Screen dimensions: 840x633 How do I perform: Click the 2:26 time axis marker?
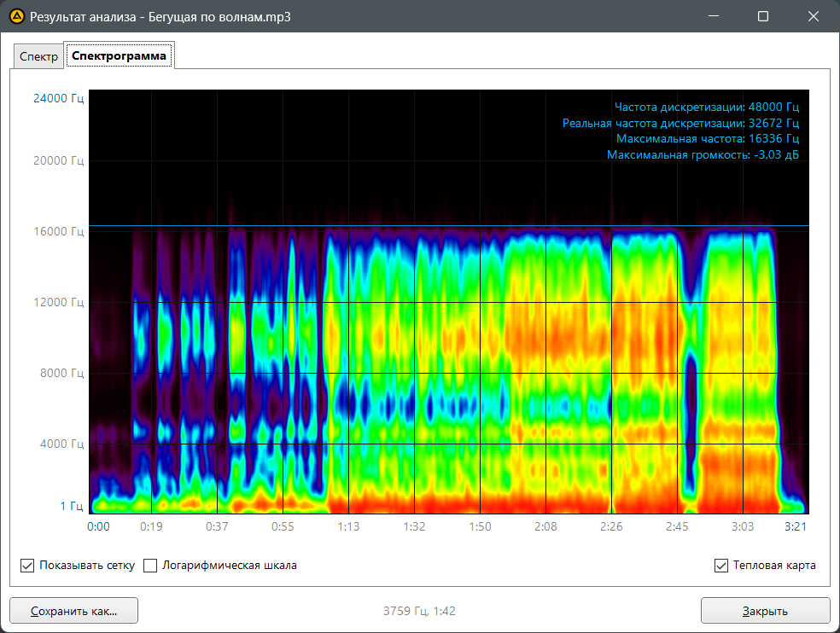[611, 526]
